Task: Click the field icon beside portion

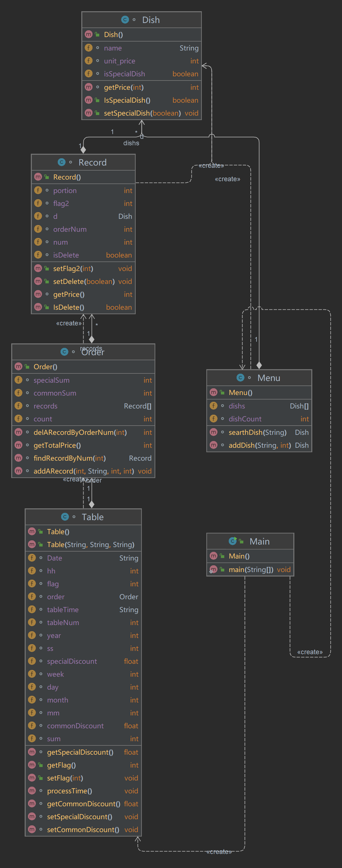Action: coord(38,190)
